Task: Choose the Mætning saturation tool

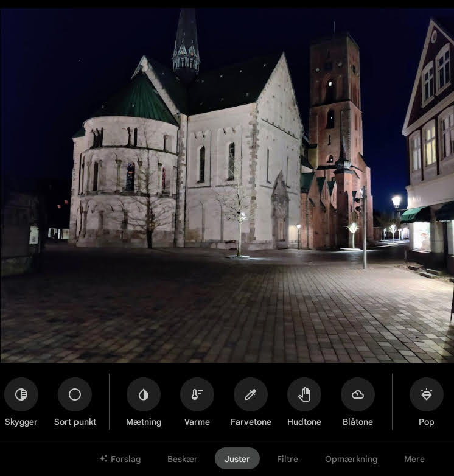Action: click(144, 394)
